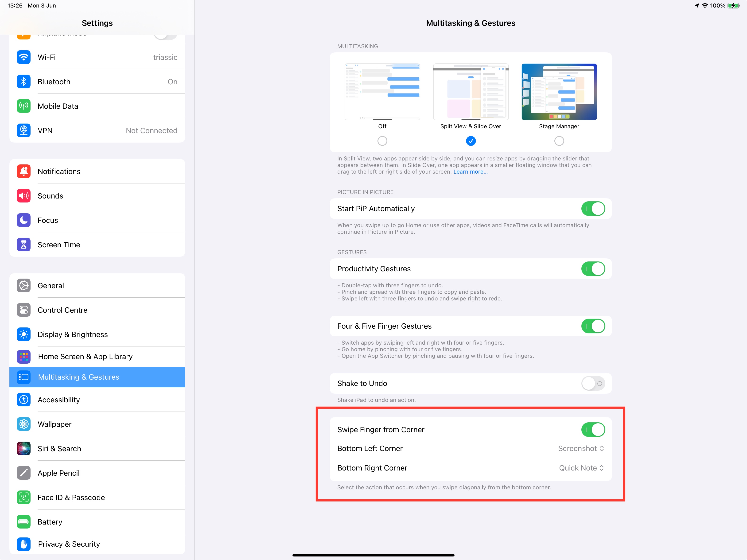The width and height of the screenshot is (747, 560).
Task: Tap the Siri & Search icon
Action: coord(24,449)
